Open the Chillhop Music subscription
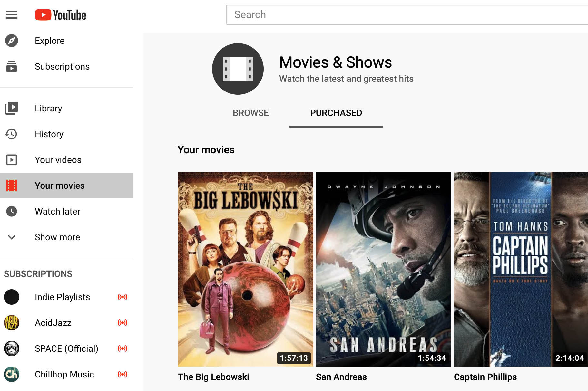The image size is (588, 391). (x=66, y=374)
